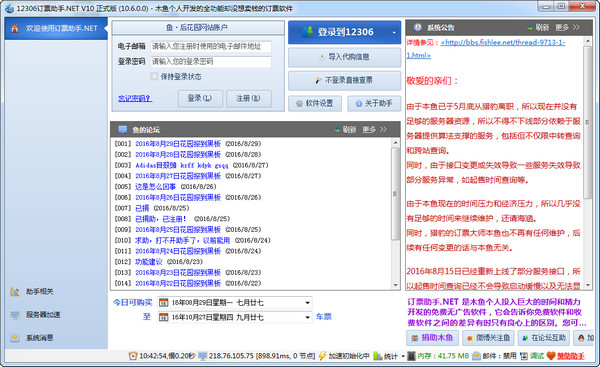Open forum post [010] 求助,打不开助手了

(182, 240)
